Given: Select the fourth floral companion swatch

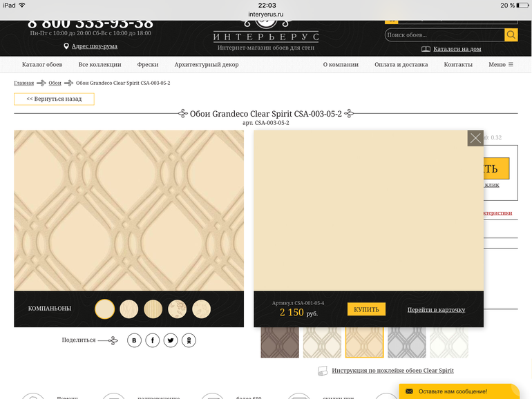Looking at the screenshot, I should tap(177, 309).
